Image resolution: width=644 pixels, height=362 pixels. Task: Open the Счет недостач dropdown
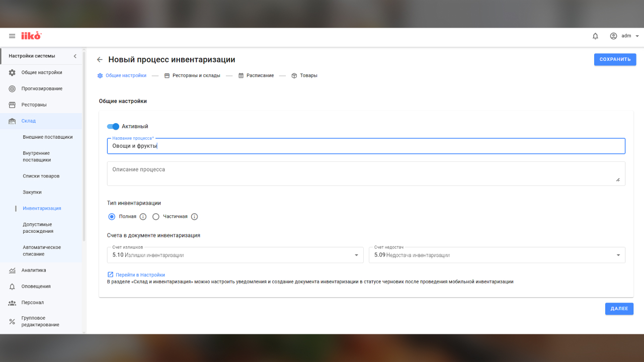tap(497, 255)
